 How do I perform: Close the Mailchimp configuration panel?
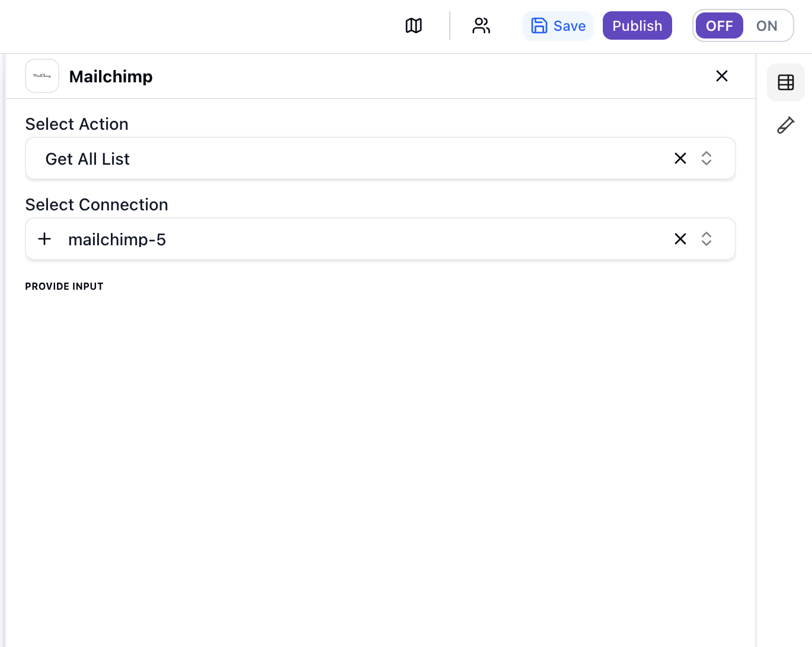[x=721, y=76]
